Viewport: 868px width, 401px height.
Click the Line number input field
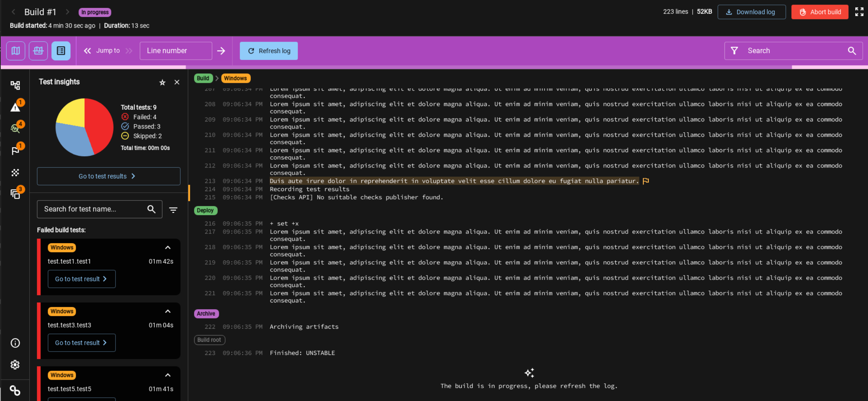176,51
